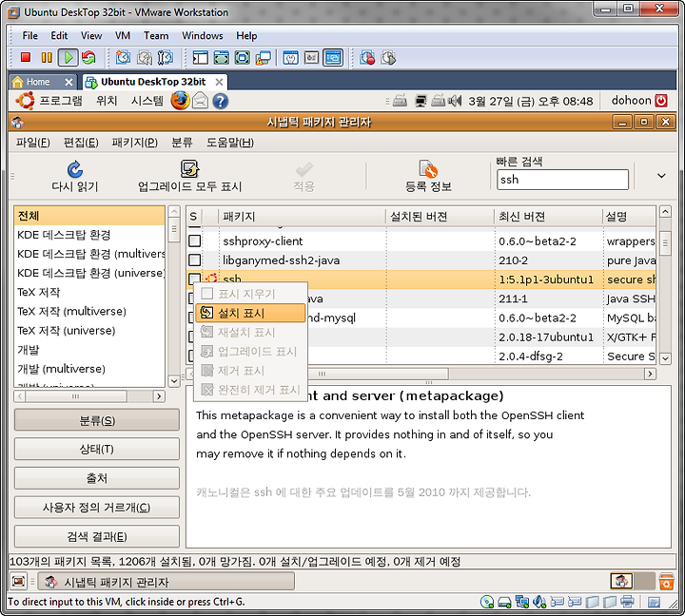Suspend the VM with the pause icon
Image resolution: width=685 pixels, height=616 pixels.
pos(47,57)
